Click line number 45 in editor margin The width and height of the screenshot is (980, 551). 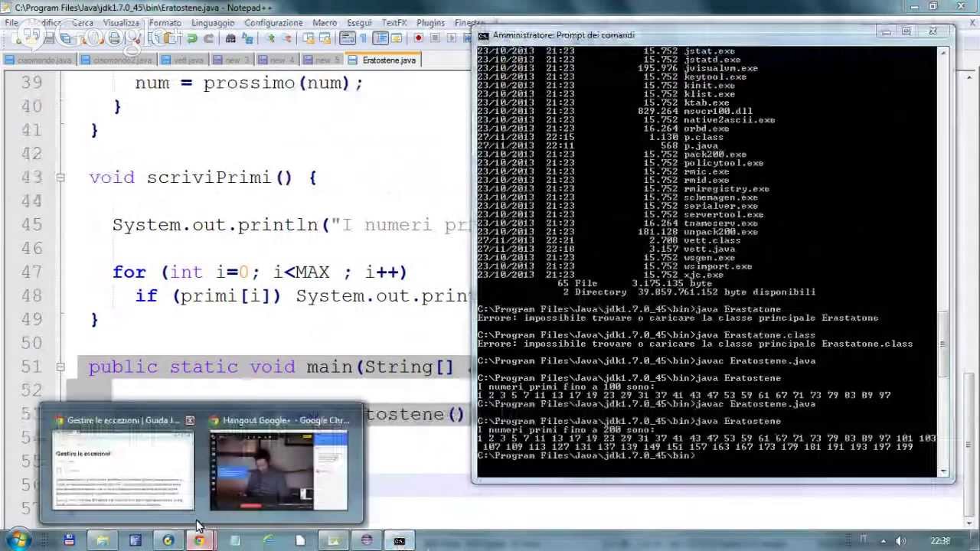[x=31, y=225]
